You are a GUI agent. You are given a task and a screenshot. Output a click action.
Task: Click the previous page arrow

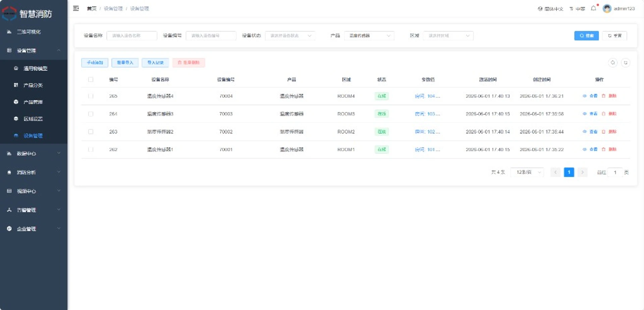(x=555, y=172)
